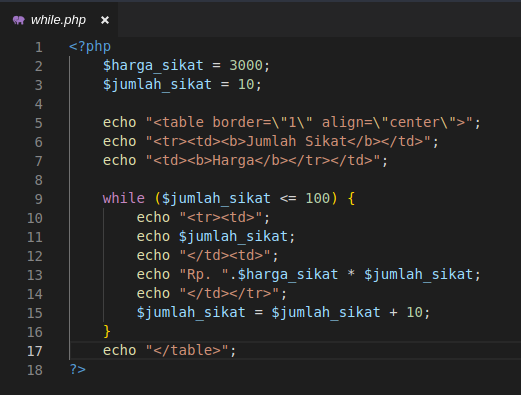The height and width of the screenshot is (395, 521).
Task: Click the "</td></tr>" string on line 14
Action: (229, 293)
